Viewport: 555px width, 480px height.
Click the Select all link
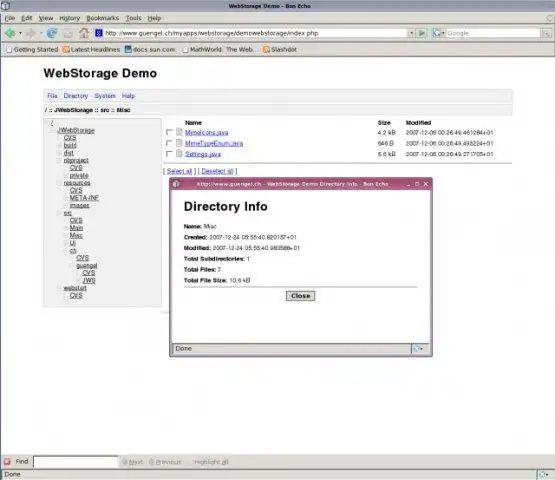[179, 171]
